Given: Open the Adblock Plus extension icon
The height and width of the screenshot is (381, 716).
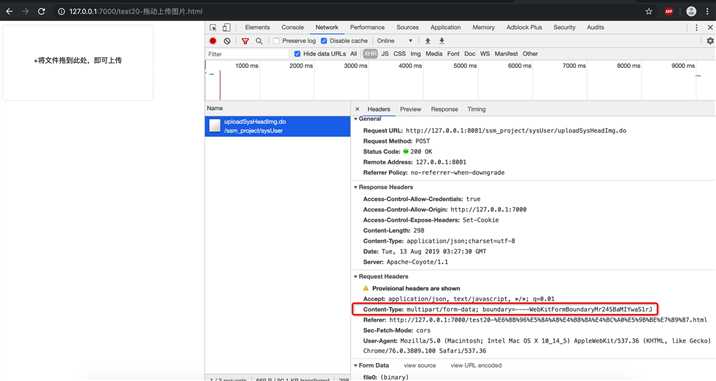Looking at the screenshot, I should 669,11.
